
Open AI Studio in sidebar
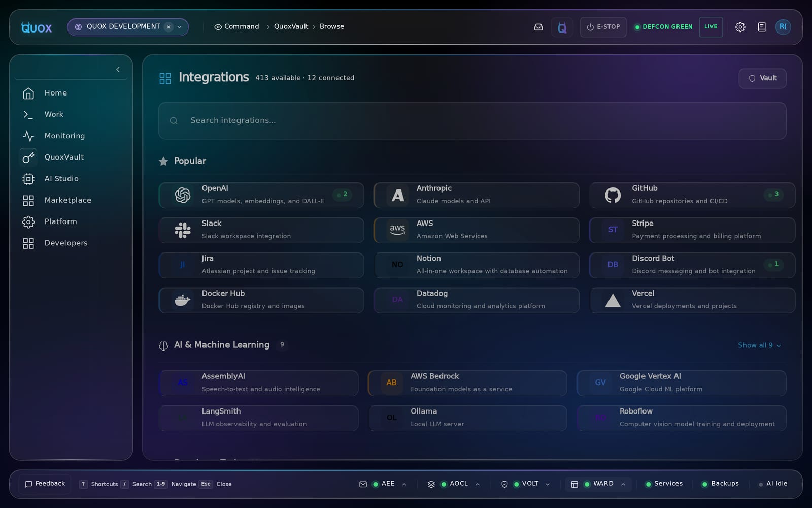click(71, 179)
